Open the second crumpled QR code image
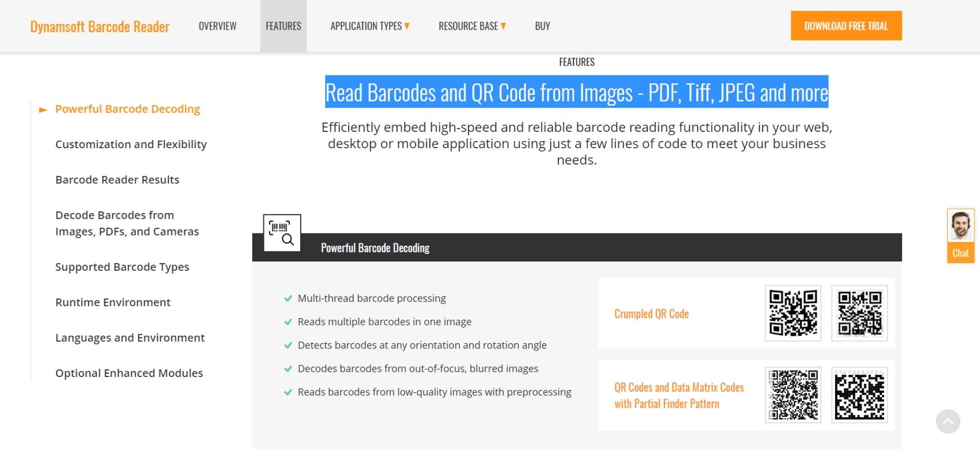This screenshot has height=450, width=980. coord(859,313)
